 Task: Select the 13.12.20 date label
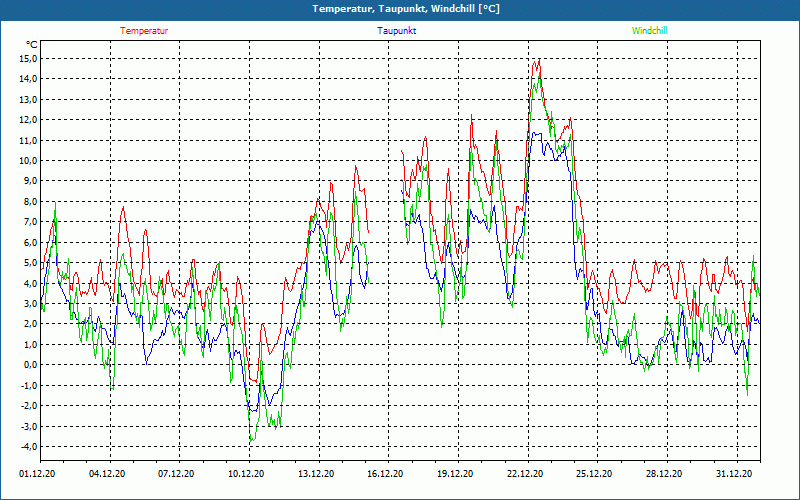[x=316, y=474]
